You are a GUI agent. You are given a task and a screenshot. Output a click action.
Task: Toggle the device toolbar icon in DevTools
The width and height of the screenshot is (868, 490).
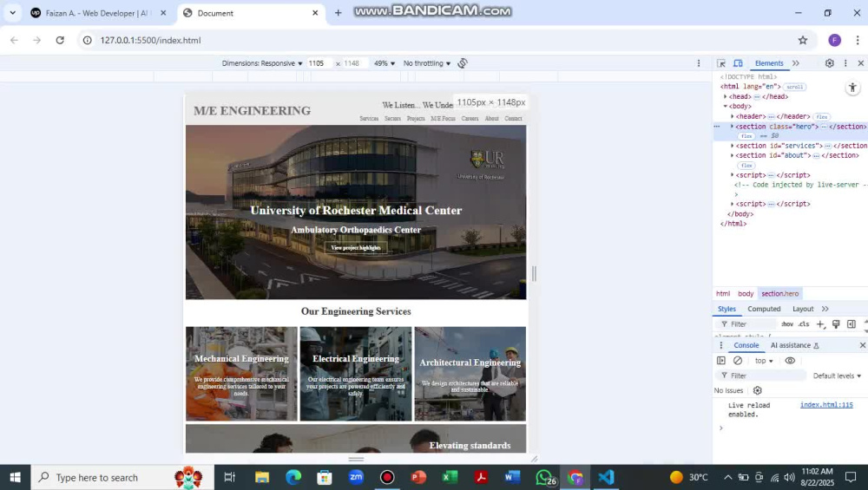coord(738,63)
